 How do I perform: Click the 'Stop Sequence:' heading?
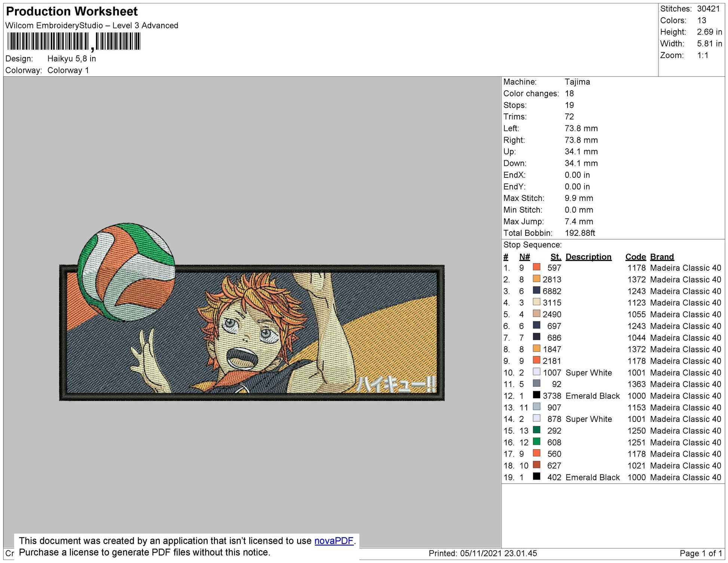point(532,245)
